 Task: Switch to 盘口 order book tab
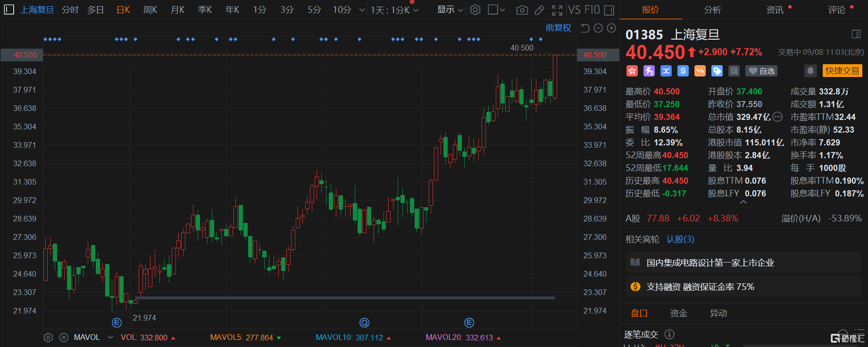pyautogui.click(x=639, y=313)
